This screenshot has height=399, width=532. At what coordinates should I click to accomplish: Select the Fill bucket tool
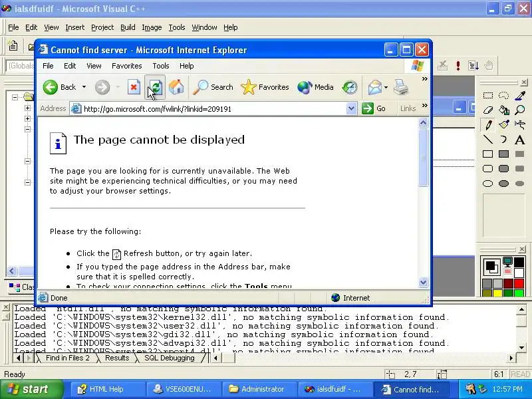(504, 110)
